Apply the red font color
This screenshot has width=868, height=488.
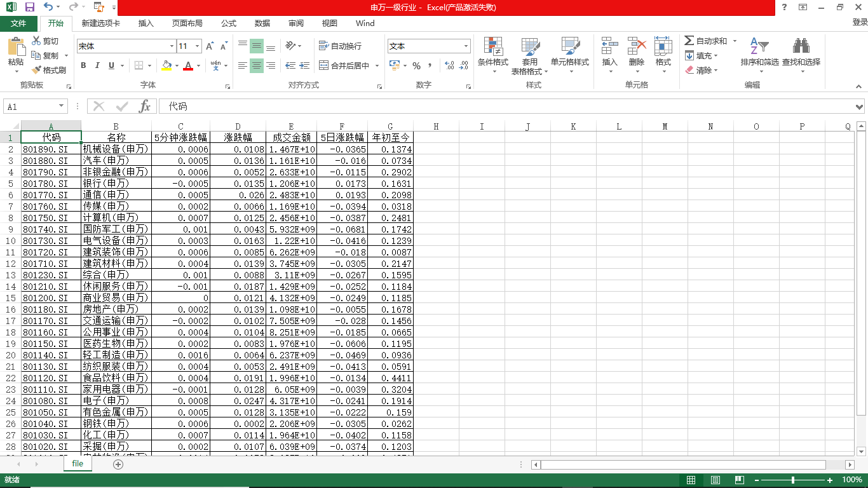188,65
